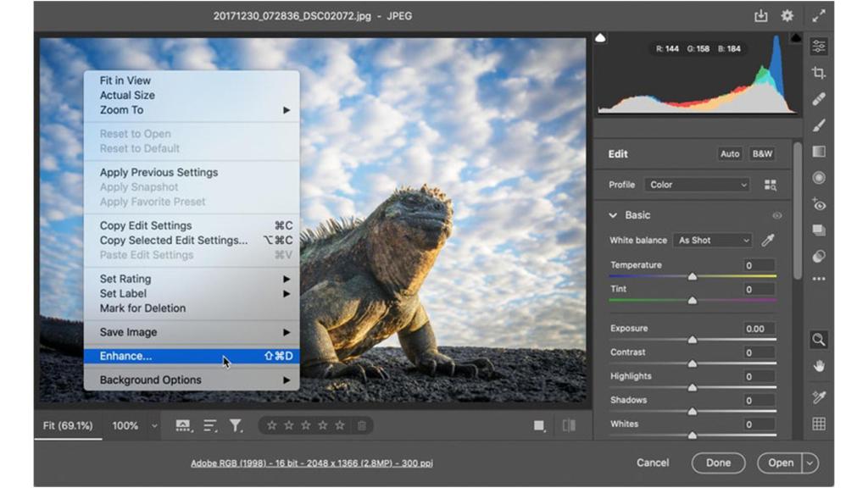Enable shadow clipping warning on histogram
This screenshot has height=488, width=868.
tap(600, 38)
